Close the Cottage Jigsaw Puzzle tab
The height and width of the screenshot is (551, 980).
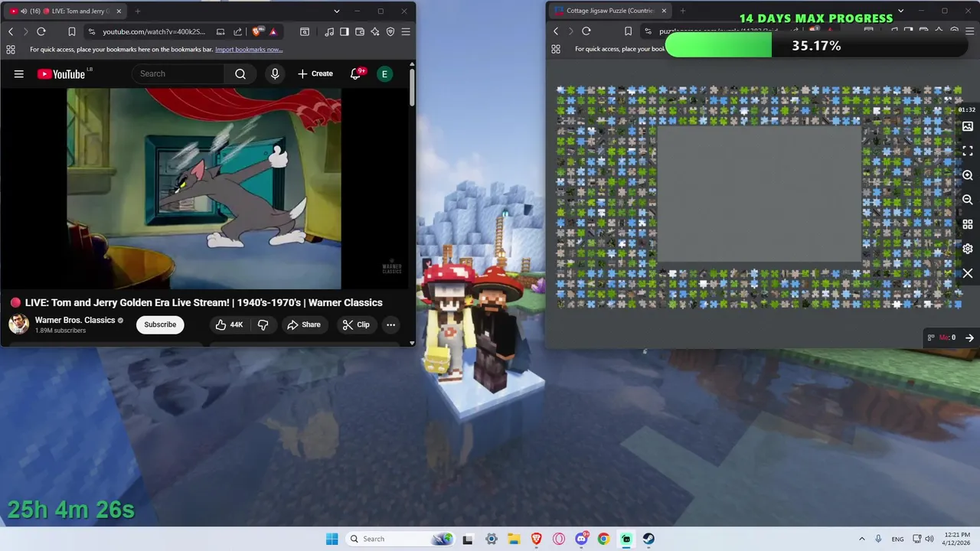tap(664, 11)
